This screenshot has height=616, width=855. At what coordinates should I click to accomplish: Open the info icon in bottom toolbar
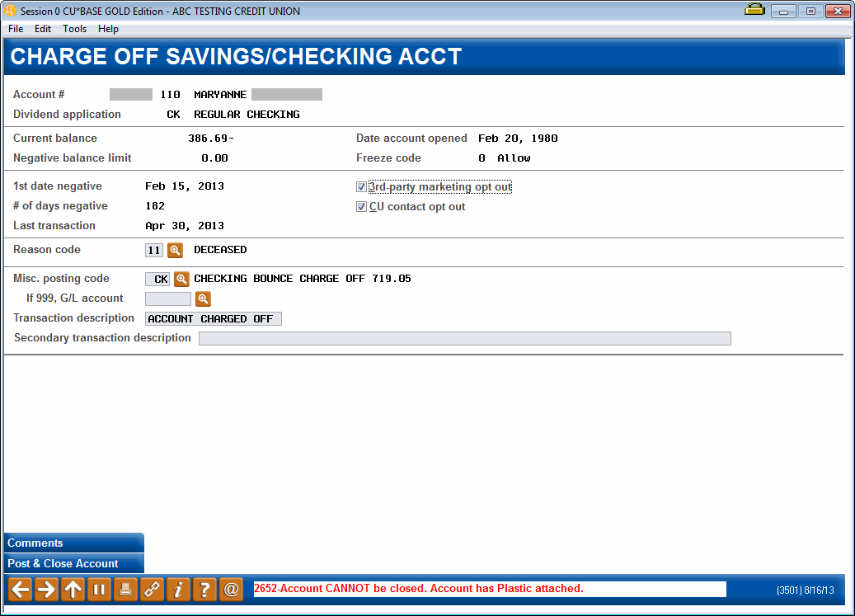click(x=178, y=589)
